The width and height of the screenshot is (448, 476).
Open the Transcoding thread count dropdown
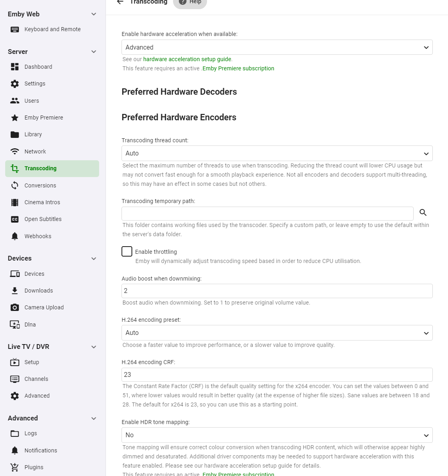coord(277,153)
